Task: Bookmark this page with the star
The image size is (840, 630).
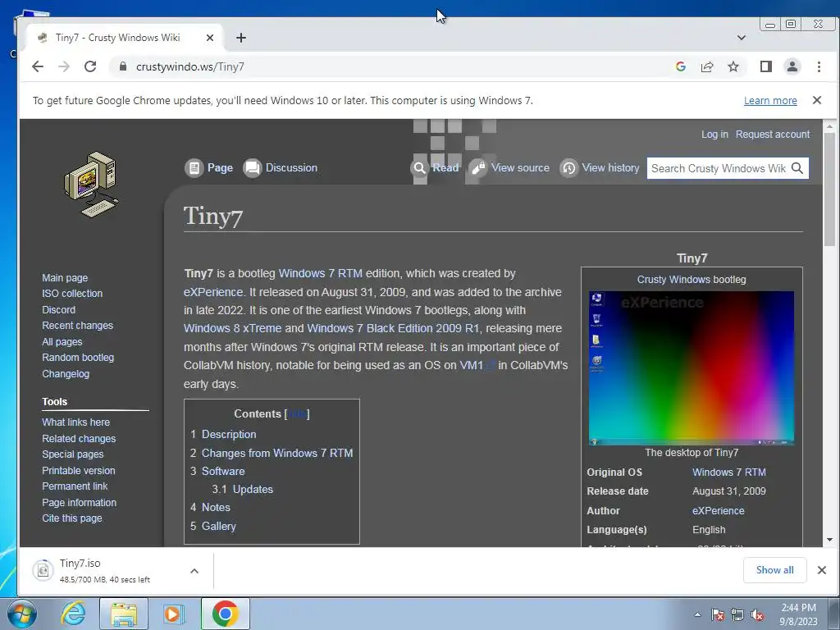Action: (733, 66)
